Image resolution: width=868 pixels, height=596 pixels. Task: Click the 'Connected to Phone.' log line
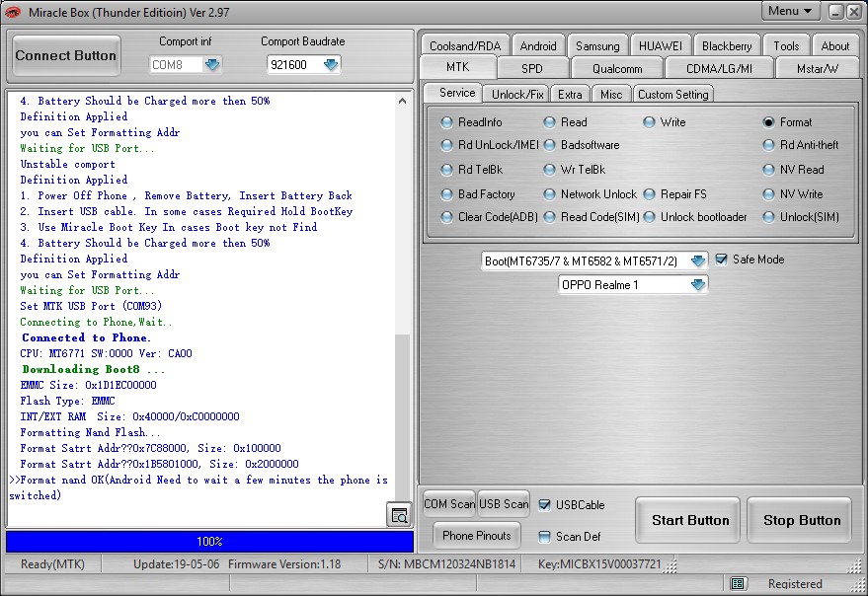tap(86, 337)
